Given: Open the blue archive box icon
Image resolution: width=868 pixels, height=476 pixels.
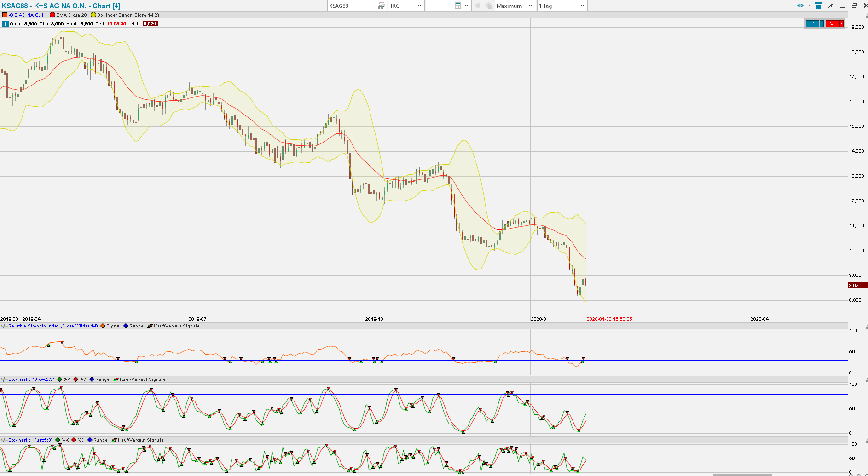Looking at the screenshot, I should coord(818,6).
